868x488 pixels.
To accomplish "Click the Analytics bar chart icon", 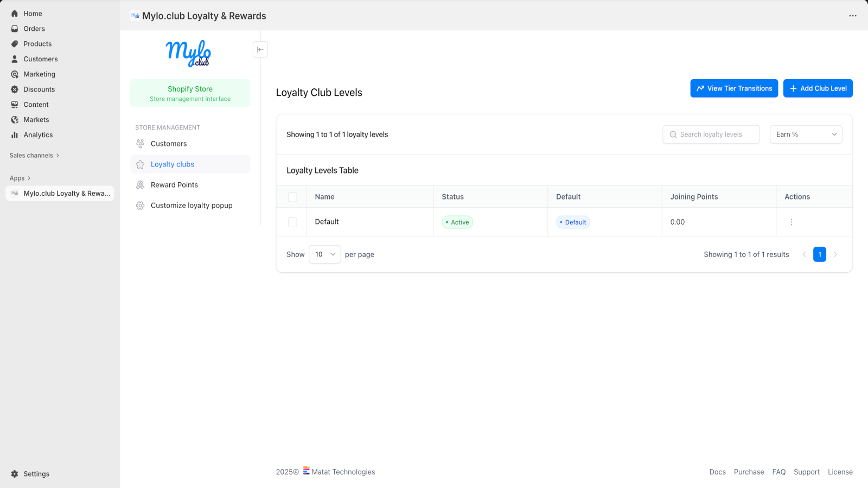I will tap(15, 135).
